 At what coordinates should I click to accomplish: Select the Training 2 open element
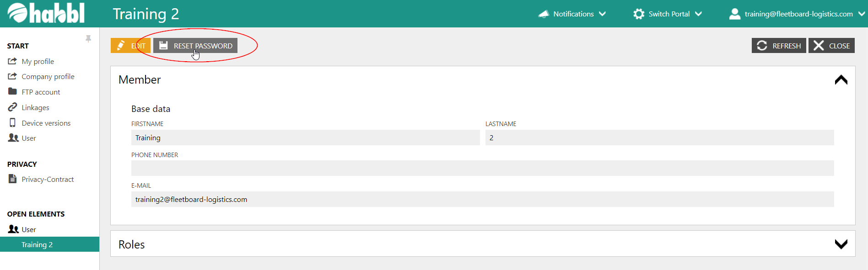pos(37,244)
